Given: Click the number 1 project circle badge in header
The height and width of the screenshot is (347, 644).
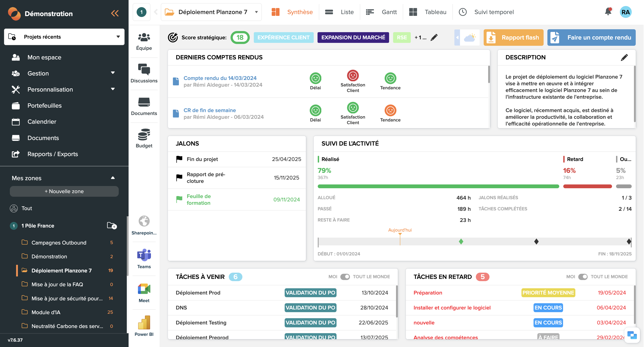Looking at the screenshot, I should [x=142, y=12].
